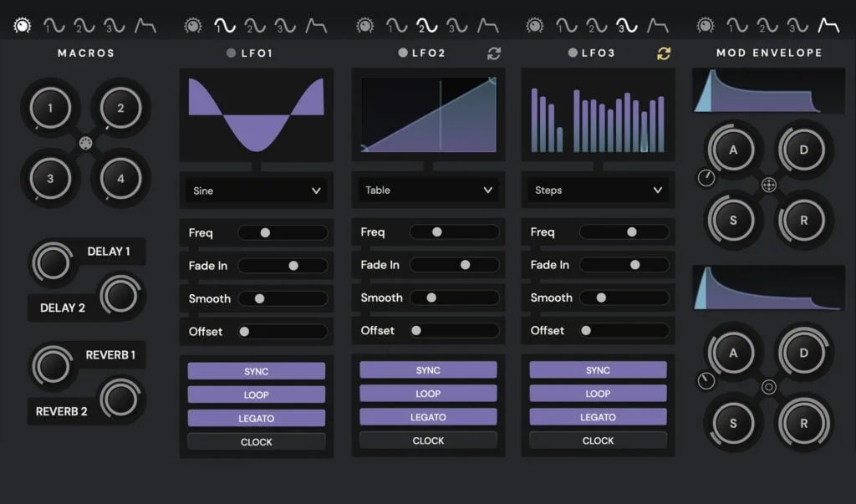Click the LFO 3 wave icon above the LFO2 panel

click(x=457, y=26)
